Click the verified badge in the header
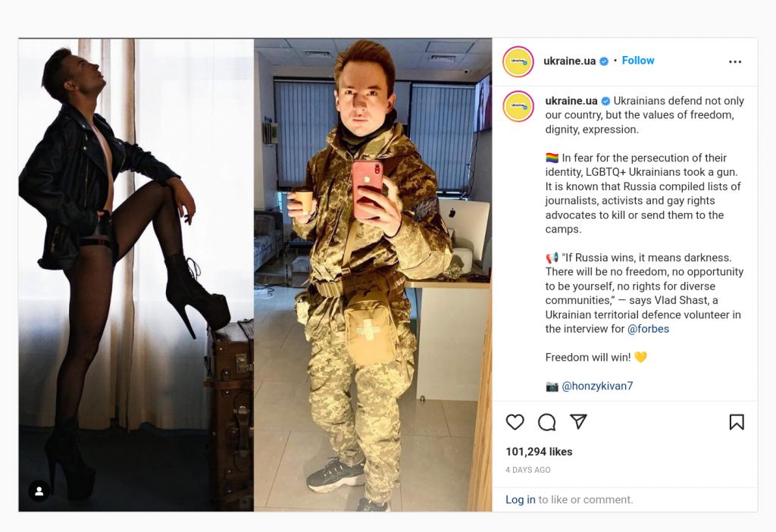 point(604,61)
